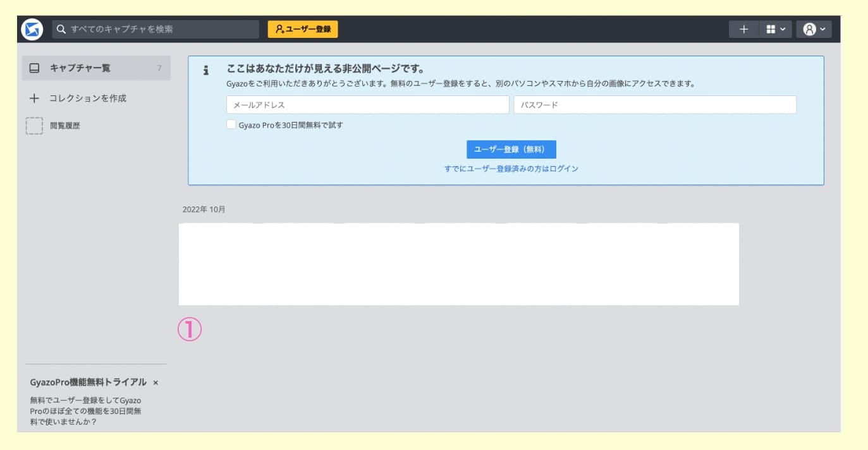Screen dimensions: 868x450
Task: Click the パスワード input field
Action: (x=655, y=105)
